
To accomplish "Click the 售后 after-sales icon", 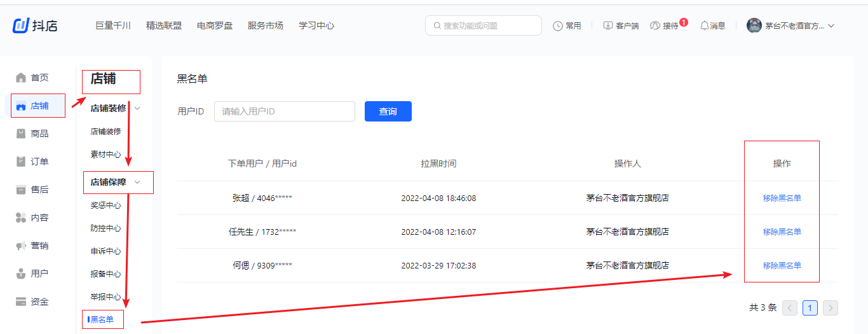I will (x=21, y=190).
